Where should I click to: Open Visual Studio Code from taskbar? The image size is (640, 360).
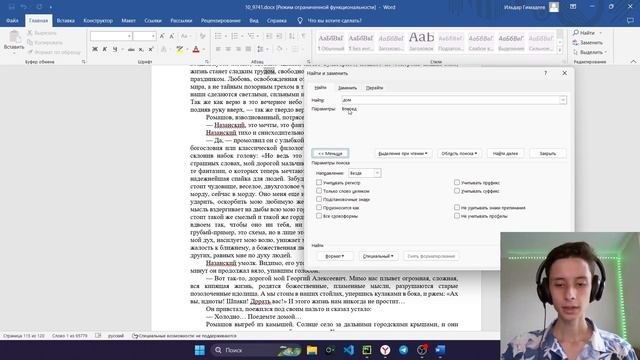click(348, 350)
